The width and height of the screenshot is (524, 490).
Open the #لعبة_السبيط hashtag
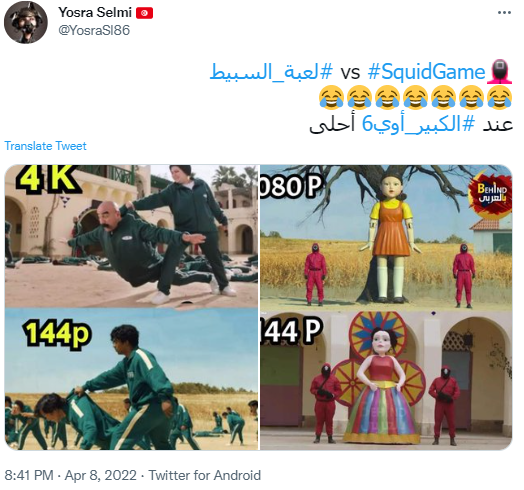point(271,72)
